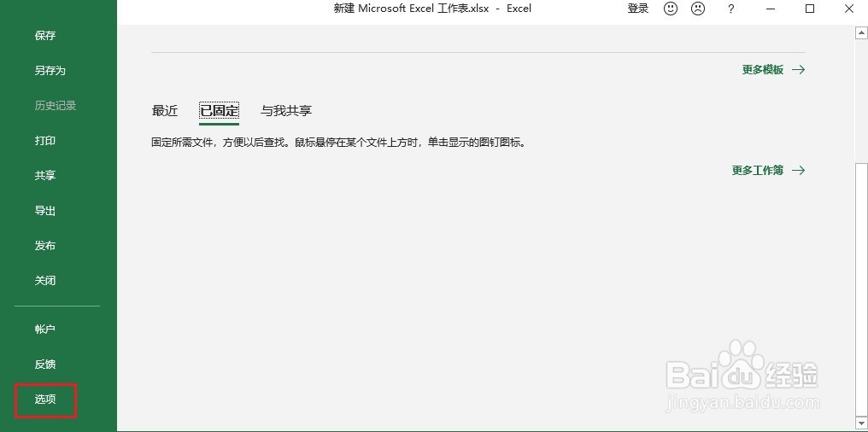Open the 帐户 page
Screen dimensions: 868x432
[x=44, y=329]
